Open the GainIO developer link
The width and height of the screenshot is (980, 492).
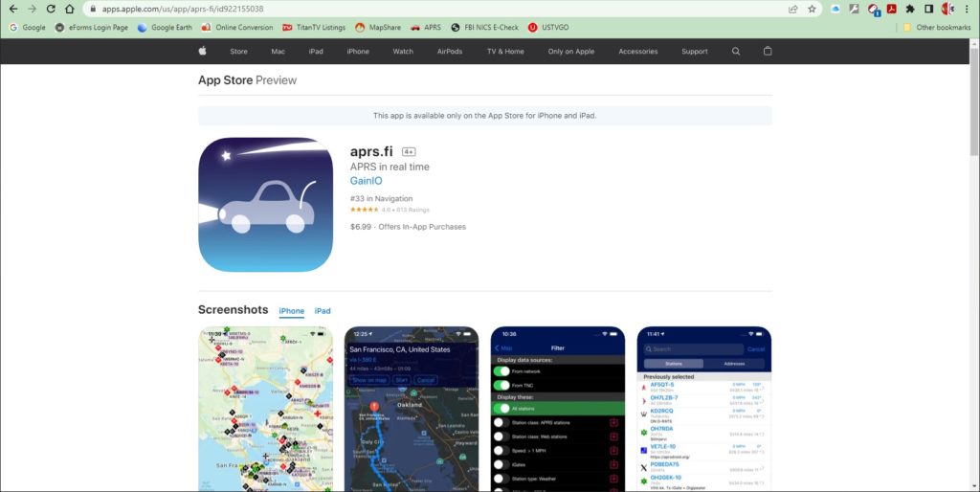[x=367, y=181]
